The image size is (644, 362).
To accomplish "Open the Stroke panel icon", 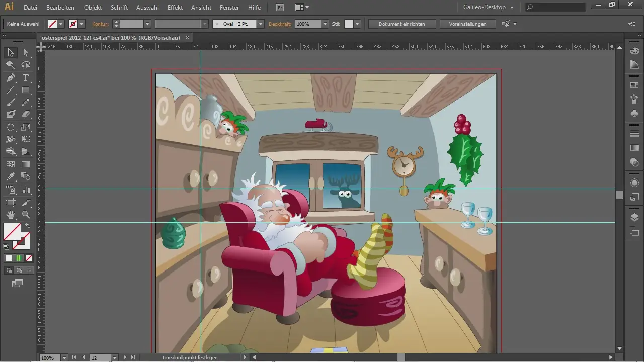I will click(x=634, y=134).
